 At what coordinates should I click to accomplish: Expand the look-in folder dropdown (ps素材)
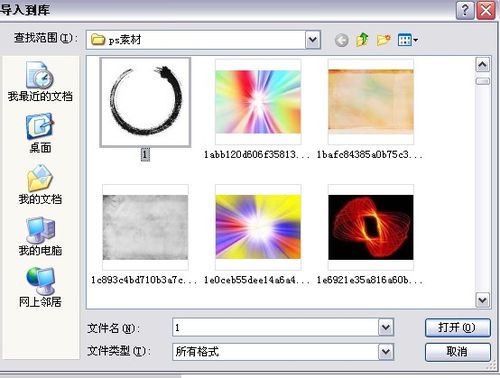(x=313, y=40)
